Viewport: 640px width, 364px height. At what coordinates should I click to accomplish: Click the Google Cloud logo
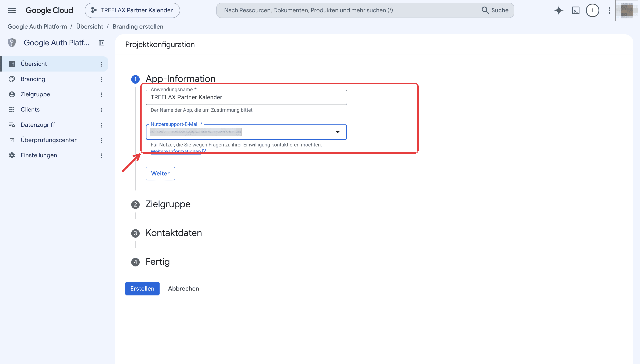[x=49, y=10]
